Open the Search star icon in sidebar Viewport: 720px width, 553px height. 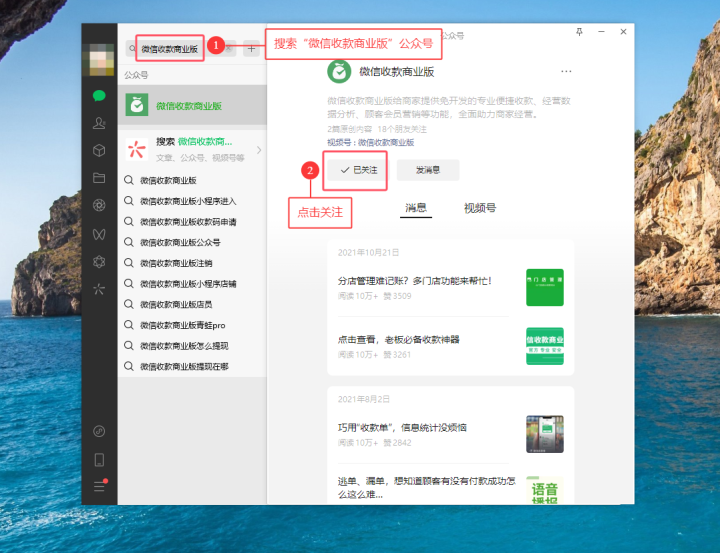click(99, 289)
